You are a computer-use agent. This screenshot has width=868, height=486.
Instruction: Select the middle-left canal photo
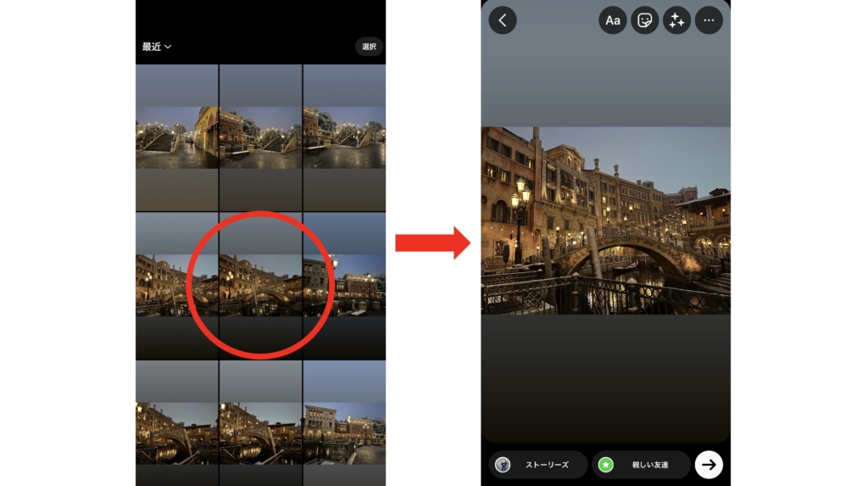pos(176,286)
